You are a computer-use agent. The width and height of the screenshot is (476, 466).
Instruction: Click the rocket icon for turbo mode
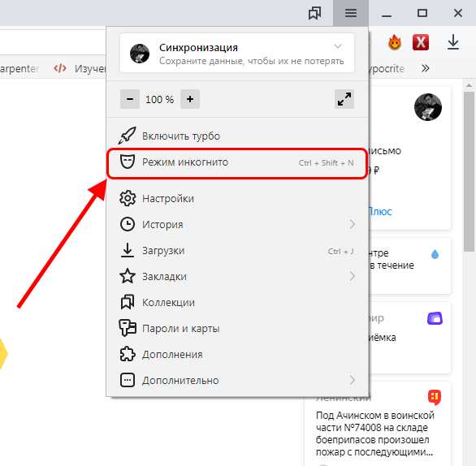[x=127, y=136]
